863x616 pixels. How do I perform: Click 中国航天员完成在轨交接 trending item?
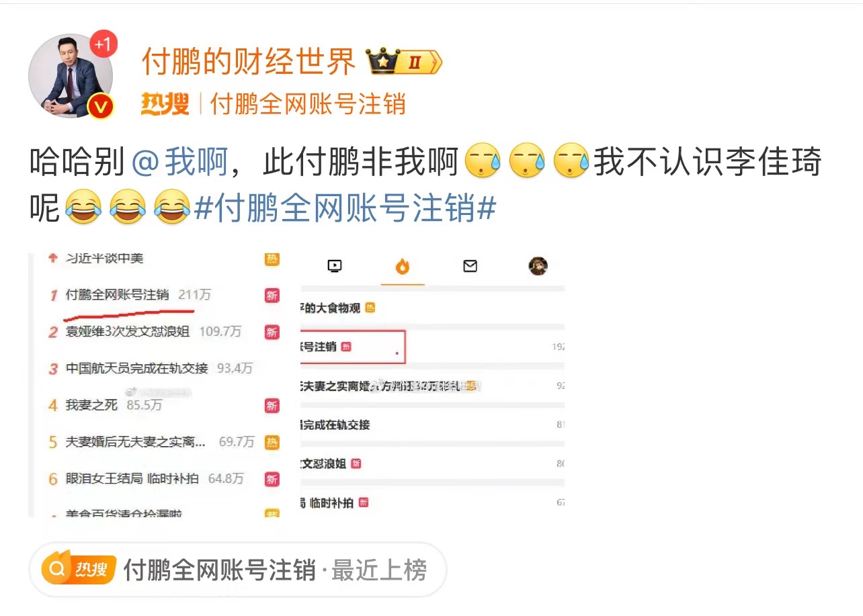[137, 368]
